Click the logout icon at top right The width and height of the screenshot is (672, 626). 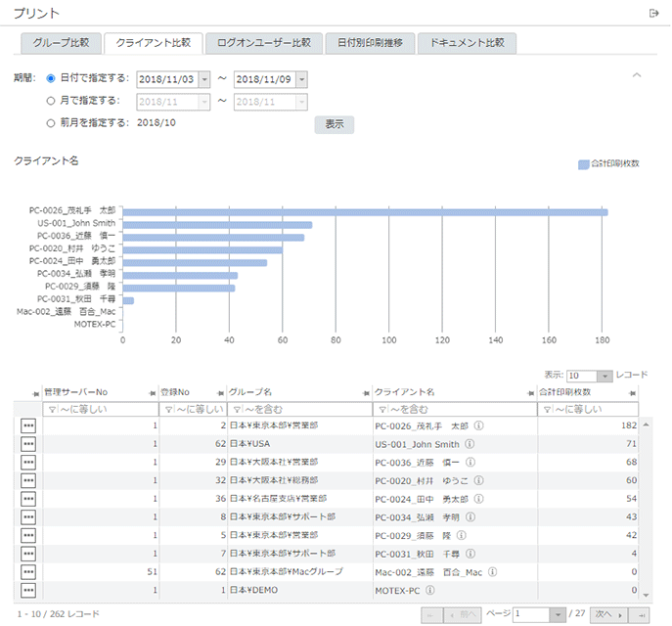(x=653, y=13)
